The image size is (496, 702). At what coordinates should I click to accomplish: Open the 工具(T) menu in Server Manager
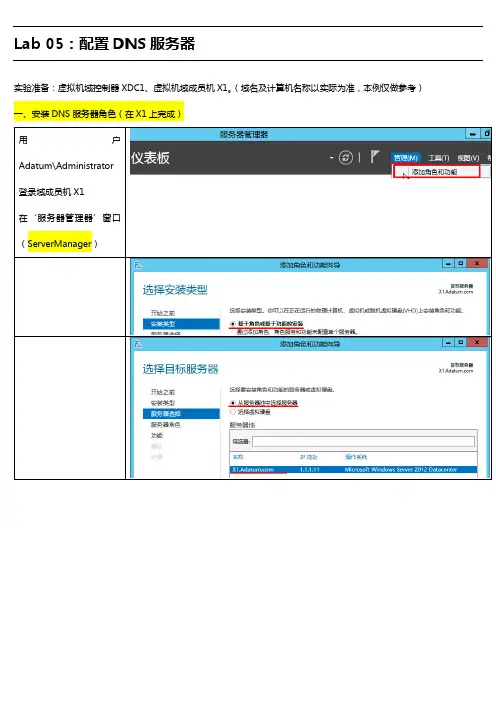(438, 158)
